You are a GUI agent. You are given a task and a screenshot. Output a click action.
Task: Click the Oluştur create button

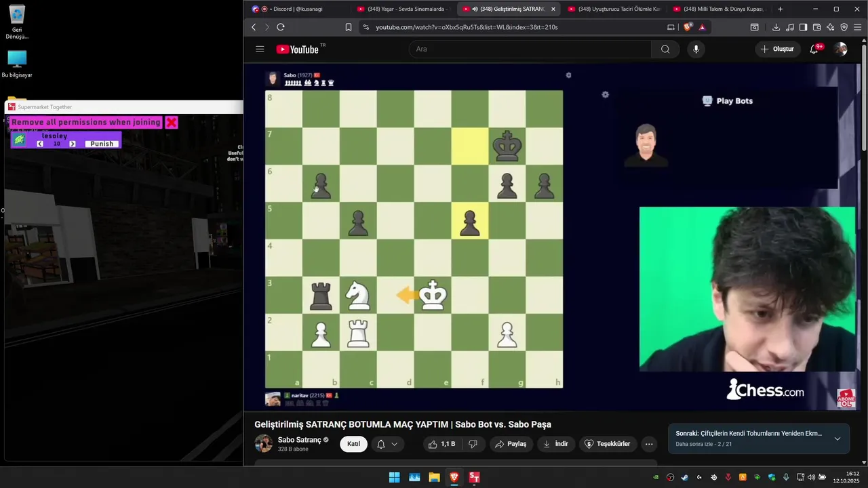click(777, 49)
